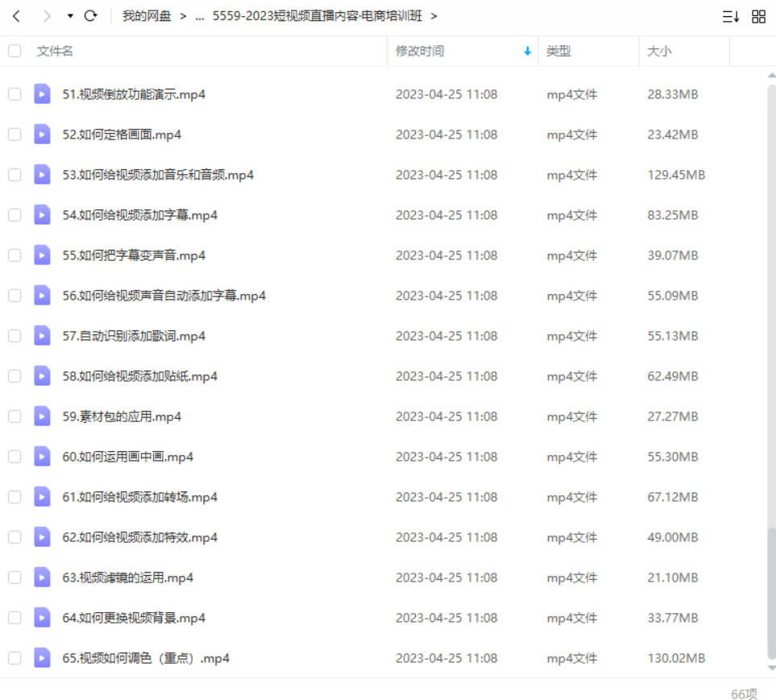Viewport: 776px width, 700px height.
Task: Click the video icon of 57.自动识别添加歌词.mp4
Action: point(42,336)
